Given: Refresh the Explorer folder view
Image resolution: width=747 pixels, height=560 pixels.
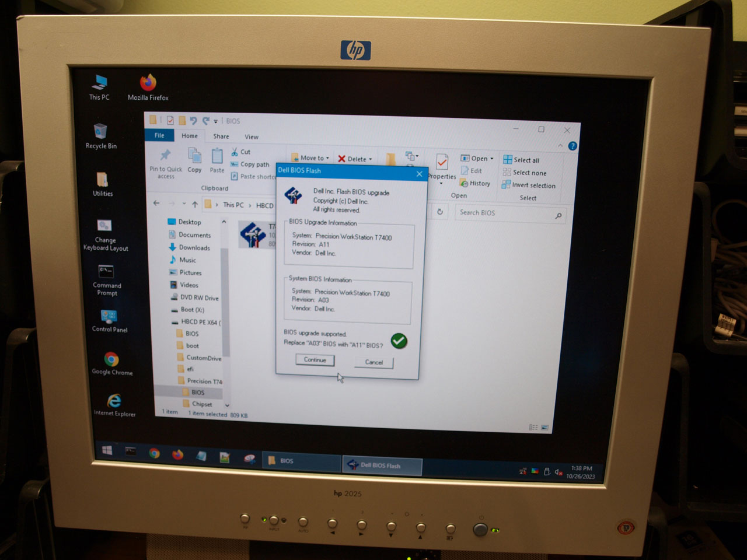Looking at the screenshot, I should (x=440, y=212).
